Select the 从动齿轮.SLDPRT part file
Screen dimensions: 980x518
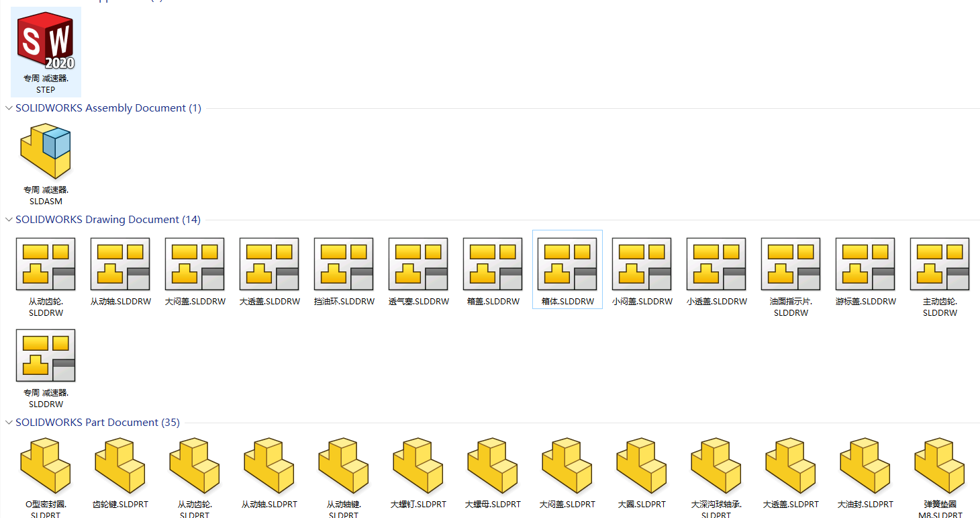pos(195,477)
